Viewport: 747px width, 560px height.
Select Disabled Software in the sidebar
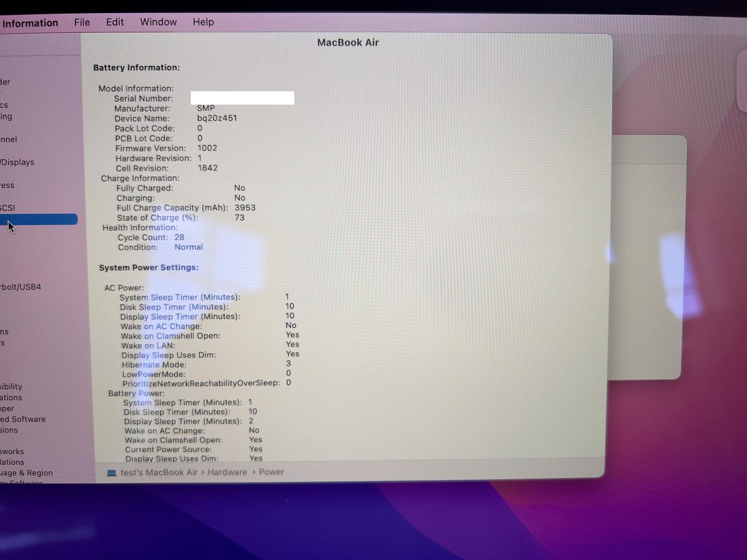[x=23, y=419]
